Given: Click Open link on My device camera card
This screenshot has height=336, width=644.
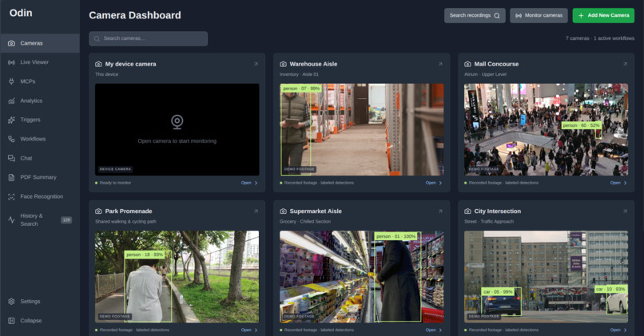Looking at the screenshot, I should (x=249, y=183).
